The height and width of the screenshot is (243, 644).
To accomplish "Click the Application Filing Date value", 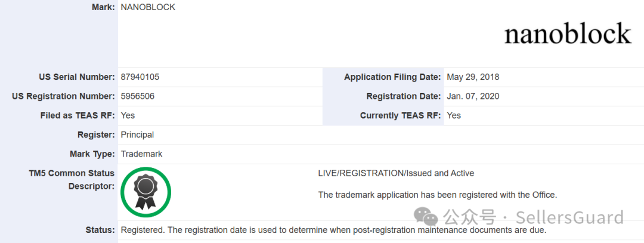I will 473,77.
